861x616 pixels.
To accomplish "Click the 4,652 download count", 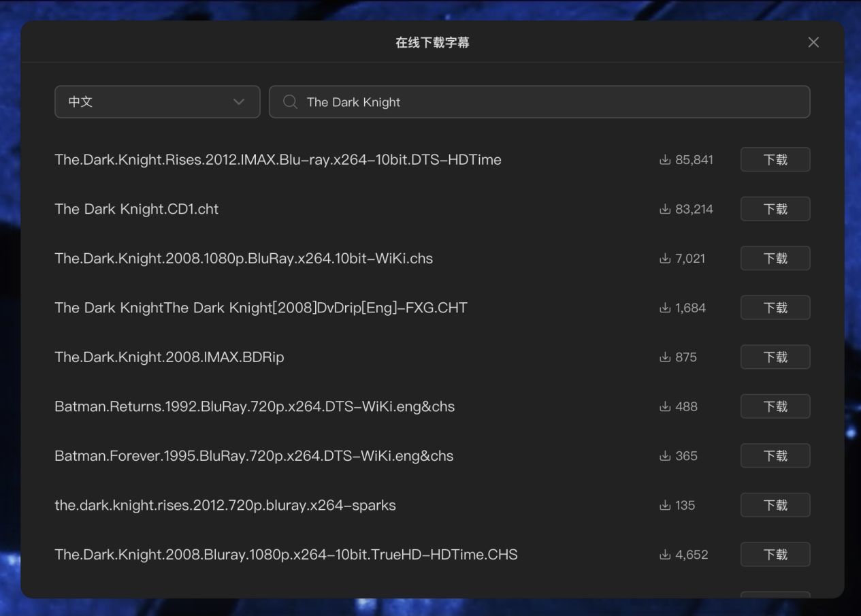I will (692, 554).
